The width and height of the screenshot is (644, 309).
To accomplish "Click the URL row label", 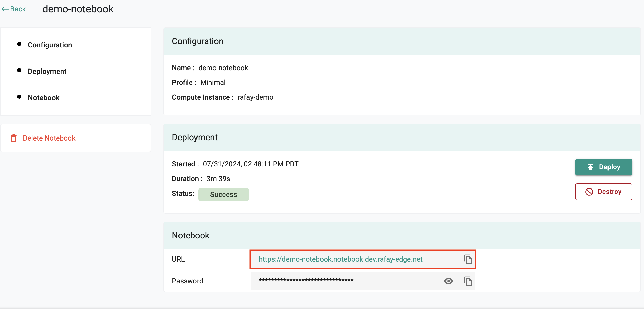I will [x=178, y=259].
